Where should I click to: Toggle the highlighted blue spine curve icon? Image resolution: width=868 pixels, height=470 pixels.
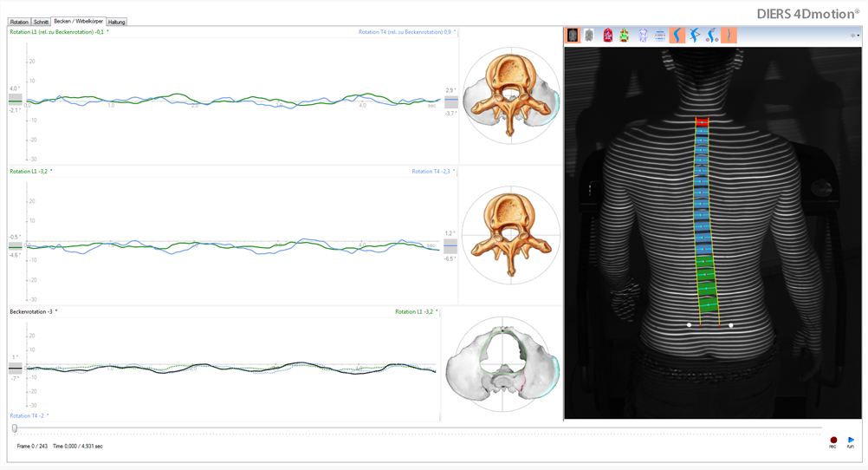coord(677,36)
